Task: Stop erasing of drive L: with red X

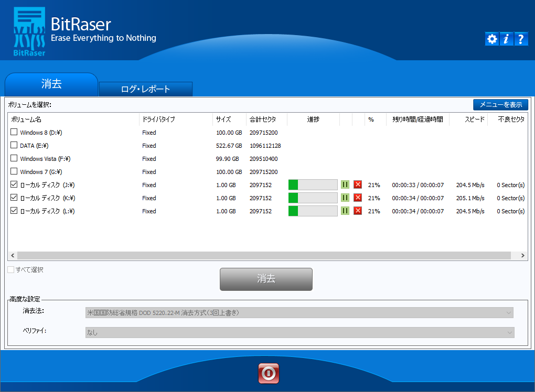Action: [x=358, y=211]
